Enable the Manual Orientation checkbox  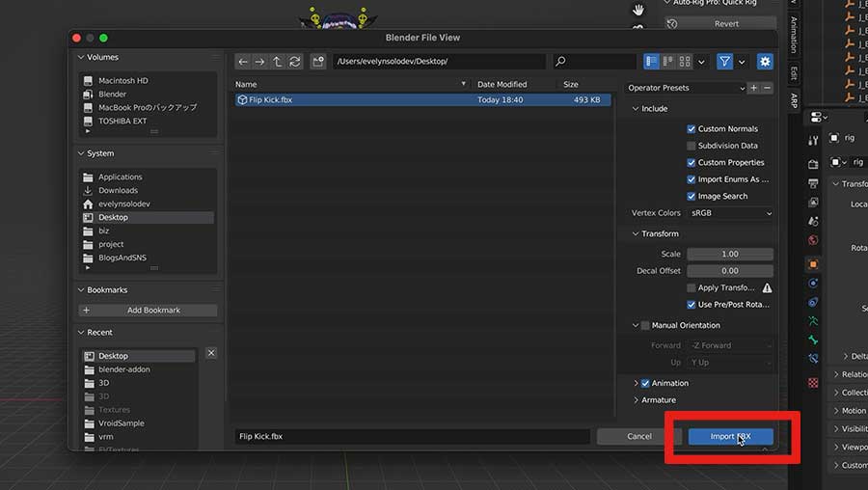645,326
